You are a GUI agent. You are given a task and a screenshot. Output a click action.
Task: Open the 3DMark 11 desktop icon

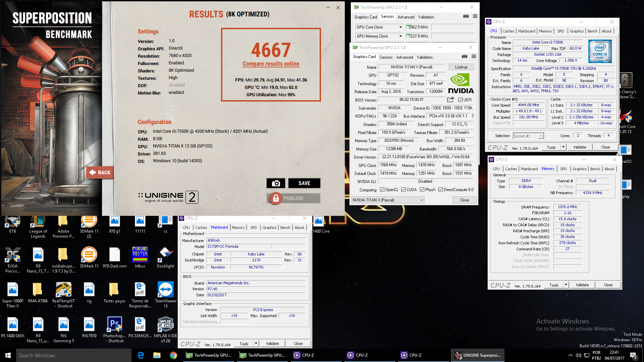click(89, 257)
